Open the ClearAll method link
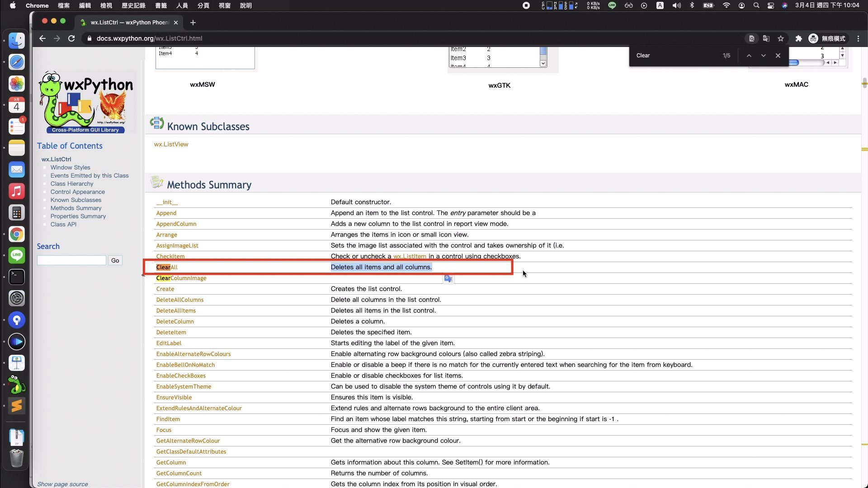Viewport: 868px width, 488px height. (167, 267)
